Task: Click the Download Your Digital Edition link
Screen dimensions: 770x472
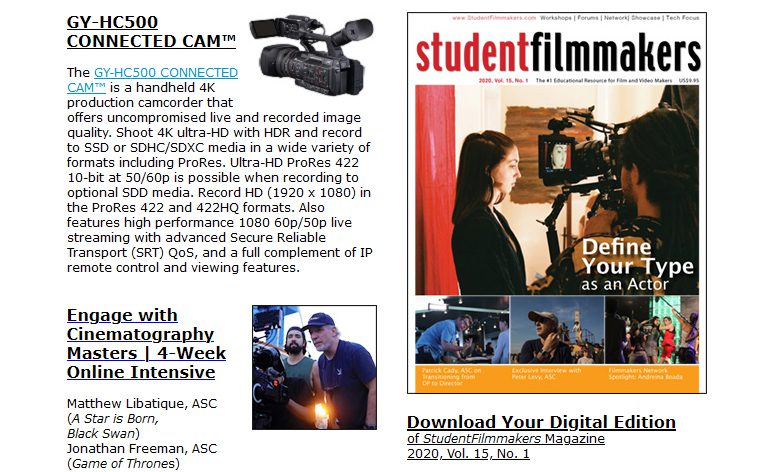Action: point(541,422)
